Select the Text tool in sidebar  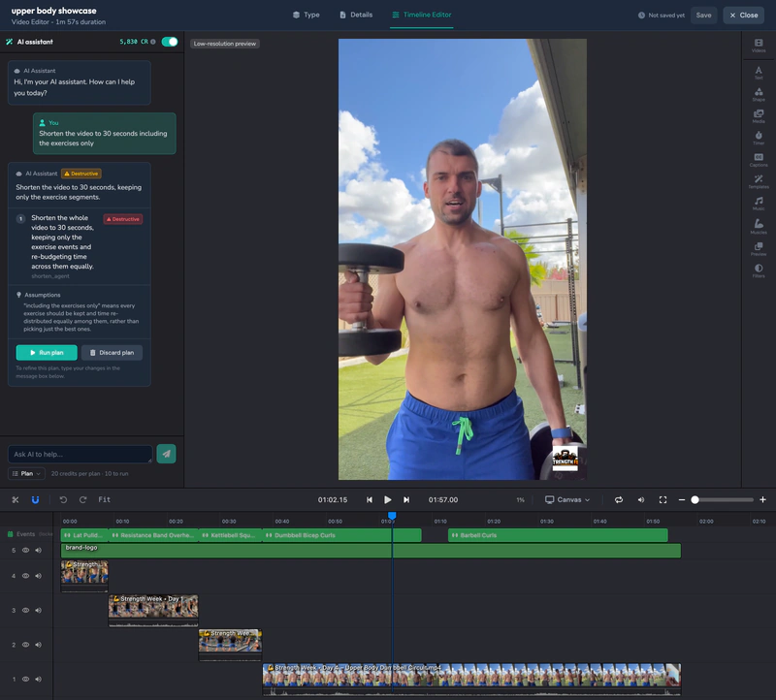[x=759, y=73]
